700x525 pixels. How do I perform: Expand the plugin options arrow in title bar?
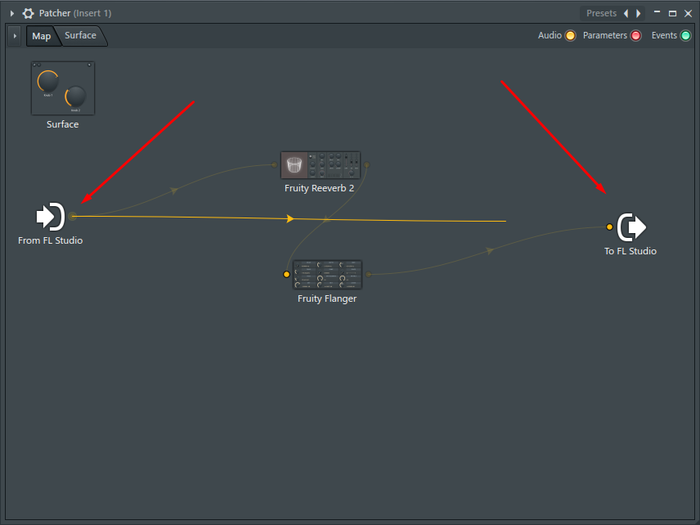12,13
